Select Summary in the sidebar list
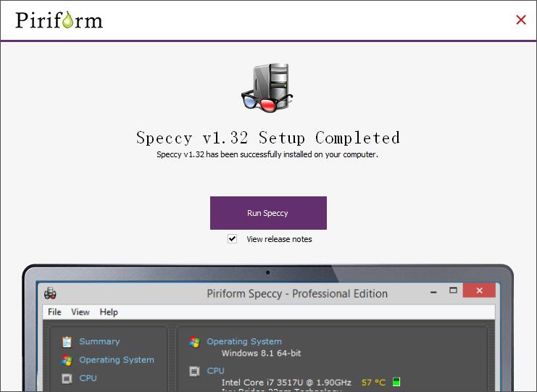537x392 pixels. [99, 342]
